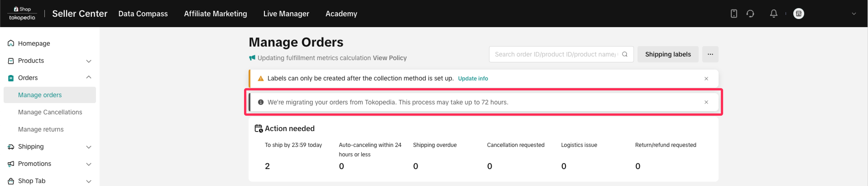The height and width of the screenshot is (186, 868).
Task: Click the Shop Tokopedia logo
Action: coord(22,14)
